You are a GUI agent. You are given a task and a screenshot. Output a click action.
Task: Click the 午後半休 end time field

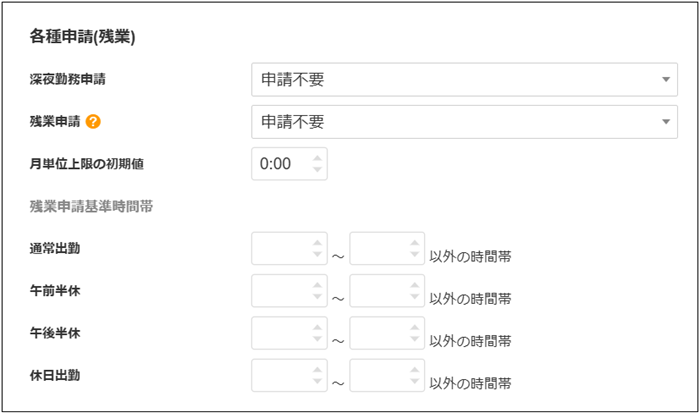click(x=379, y=333)
